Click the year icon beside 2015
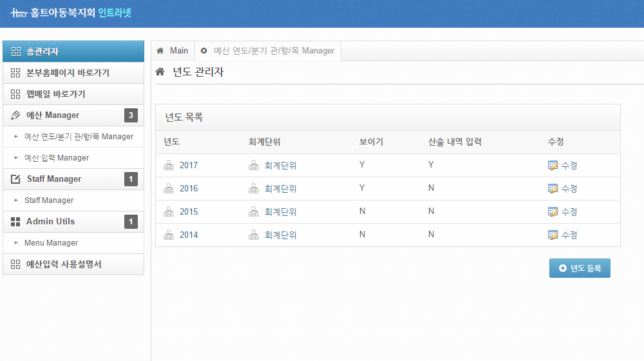Screen dimensions: 644x361 pyautogui.click(x=169, y=212)
